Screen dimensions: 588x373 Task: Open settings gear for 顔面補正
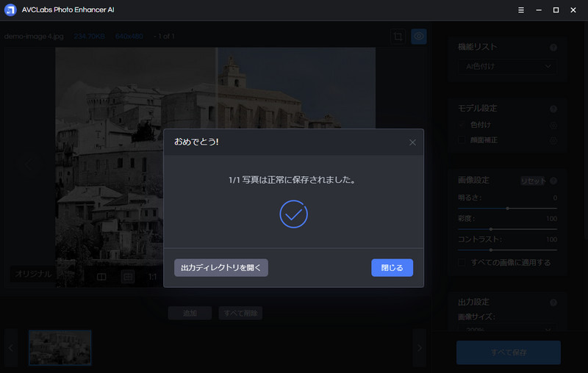pos(553,140)
